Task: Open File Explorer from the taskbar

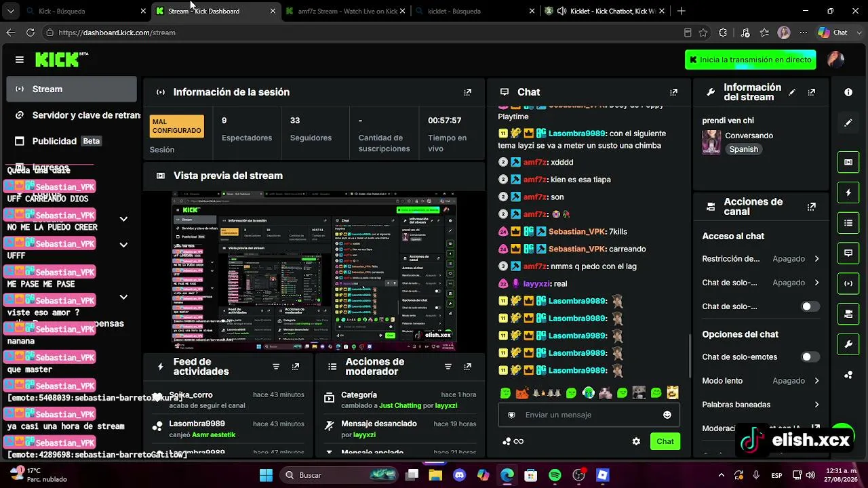Action: (x=435, y=475)
